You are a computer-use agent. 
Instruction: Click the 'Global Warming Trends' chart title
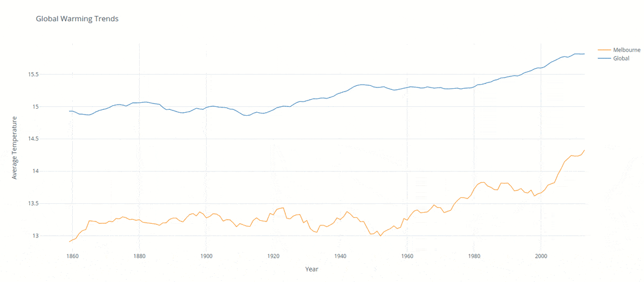(x=77, y=19)
